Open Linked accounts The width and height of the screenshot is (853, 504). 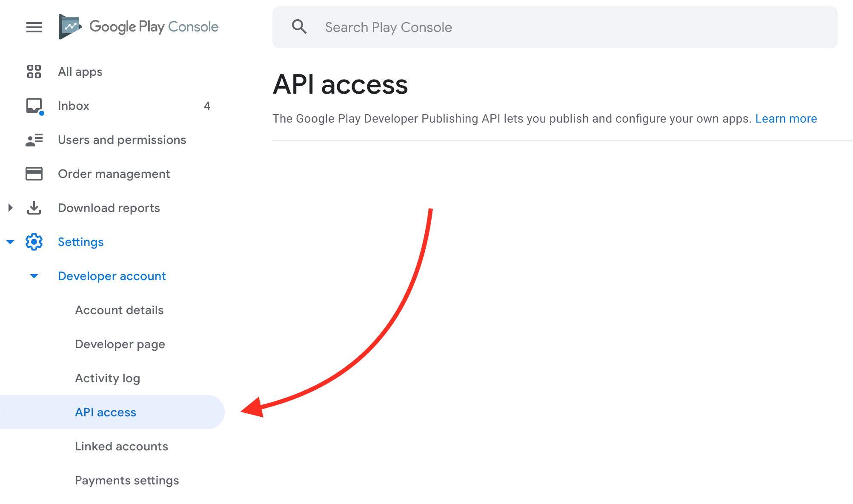(x=121, y=446)
